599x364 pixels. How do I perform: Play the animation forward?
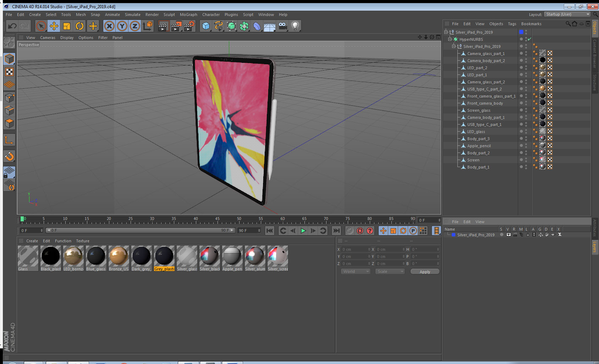[303, 231]
